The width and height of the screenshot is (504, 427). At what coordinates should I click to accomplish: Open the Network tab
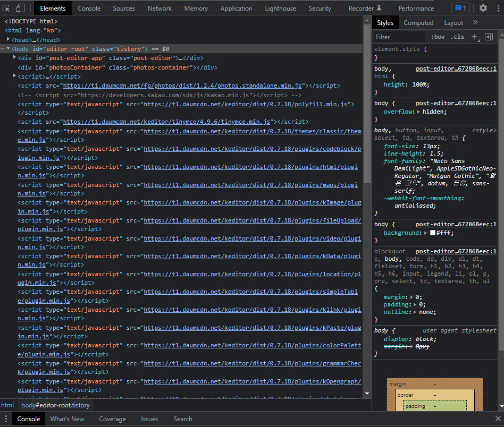159,8
